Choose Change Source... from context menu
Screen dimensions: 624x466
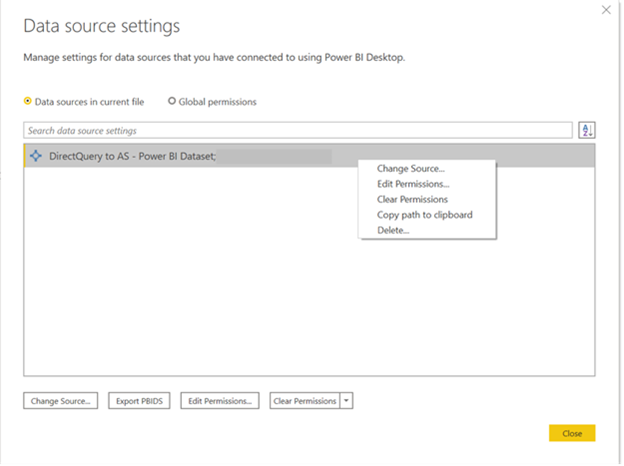411,169
